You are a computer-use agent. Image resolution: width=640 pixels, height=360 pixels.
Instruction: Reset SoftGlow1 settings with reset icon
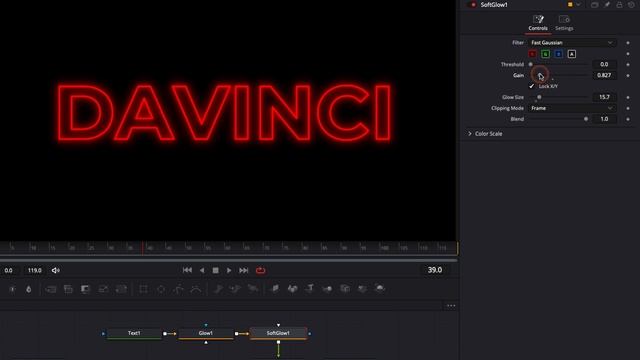[631, 4]
